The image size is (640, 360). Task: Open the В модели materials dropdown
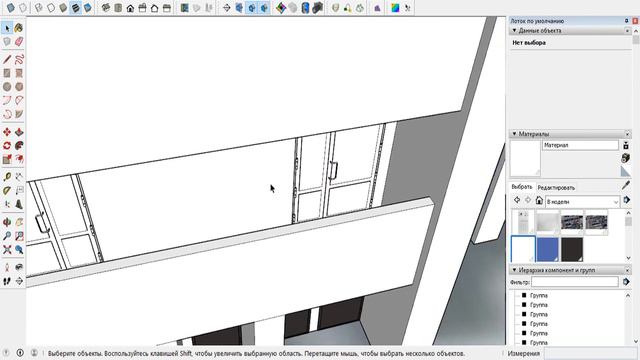pyautogui.click(x=582, y=202)
